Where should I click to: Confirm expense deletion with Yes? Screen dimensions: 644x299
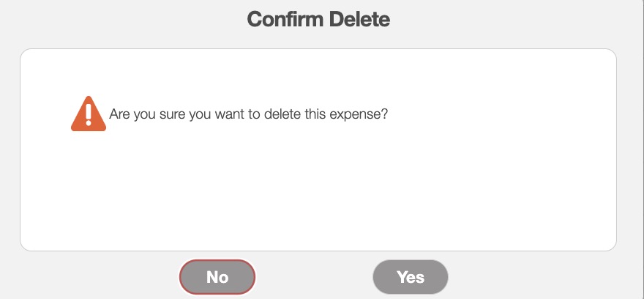[x=411, y=277]
